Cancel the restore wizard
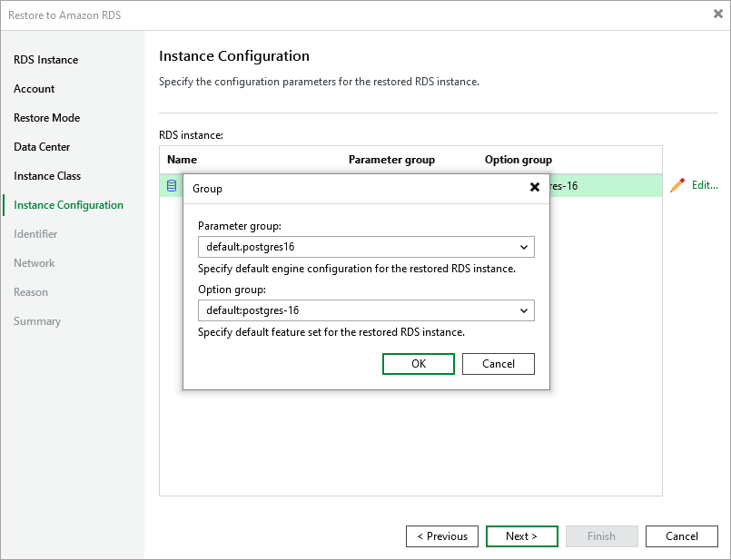 tap(681, 536)
